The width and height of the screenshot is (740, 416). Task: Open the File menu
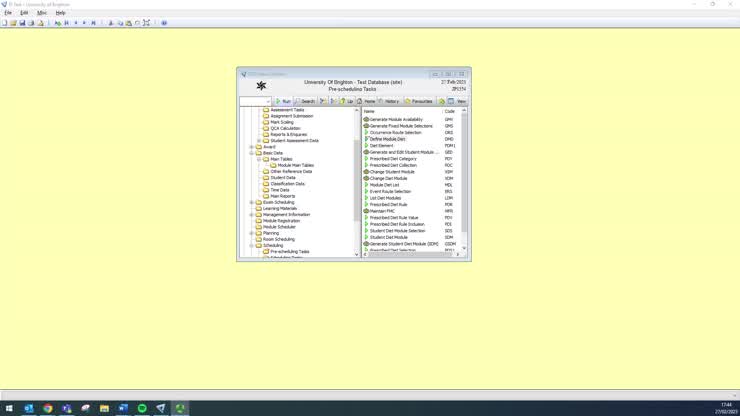8,13
